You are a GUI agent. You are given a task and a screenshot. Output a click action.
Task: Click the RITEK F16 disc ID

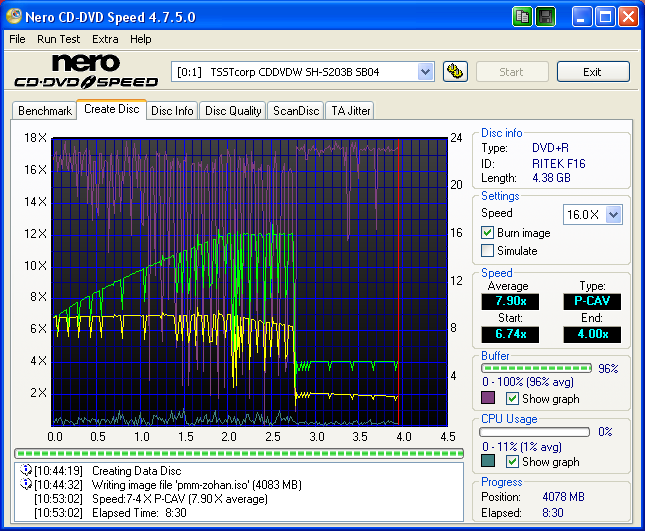coord(558,164)
